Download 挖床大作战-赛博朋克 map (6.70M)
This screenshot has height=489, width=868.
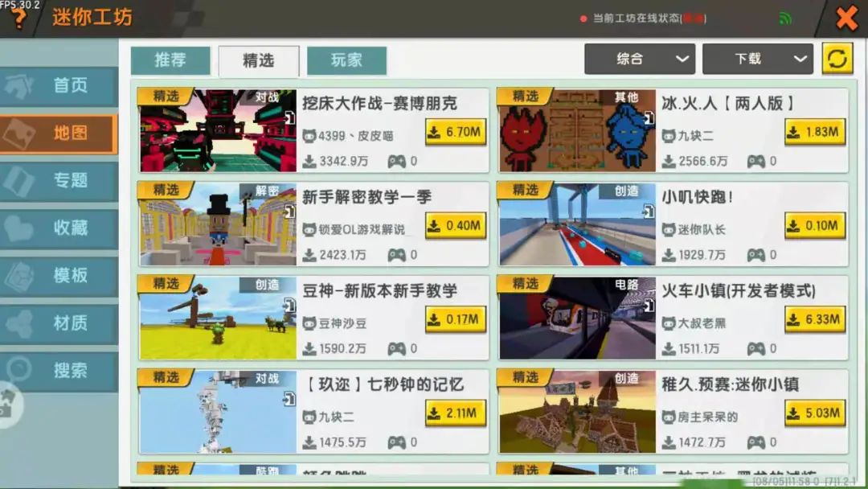[456, 132]
